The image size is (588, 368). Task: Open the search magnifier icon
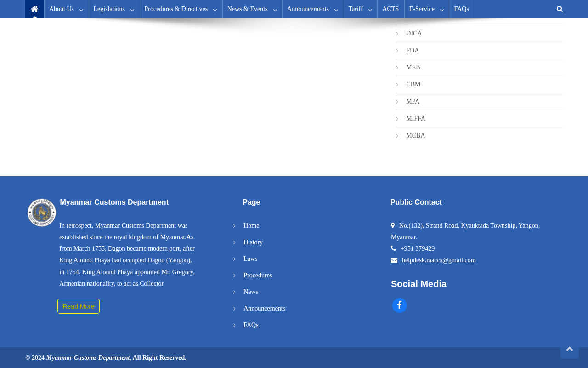point(560,9)
